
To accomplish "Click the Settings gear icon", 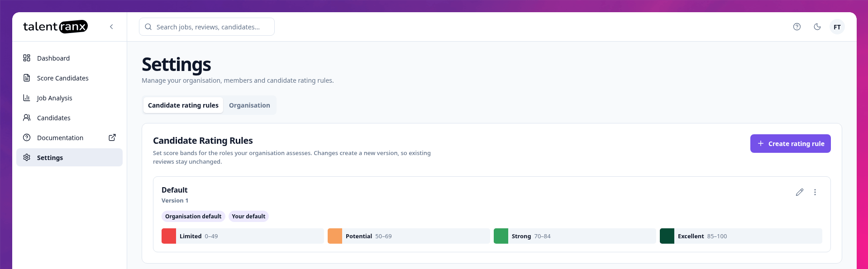I will 27,157.
